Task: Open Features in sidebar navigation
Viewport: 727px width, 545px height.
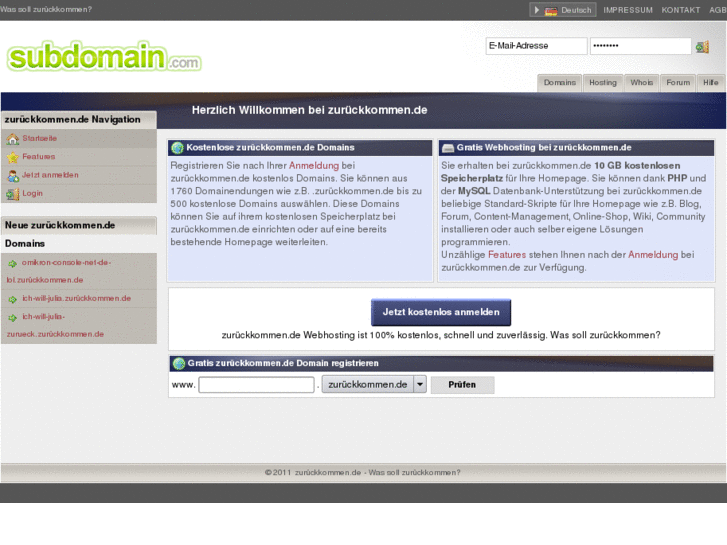Action: click(38, 157)
